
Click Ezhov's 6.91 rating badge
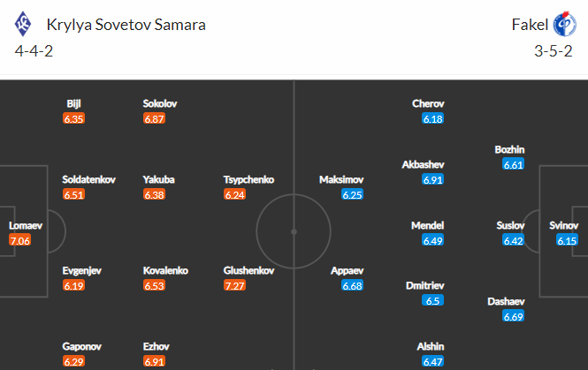pyautogui.click(x=154, y=362)
